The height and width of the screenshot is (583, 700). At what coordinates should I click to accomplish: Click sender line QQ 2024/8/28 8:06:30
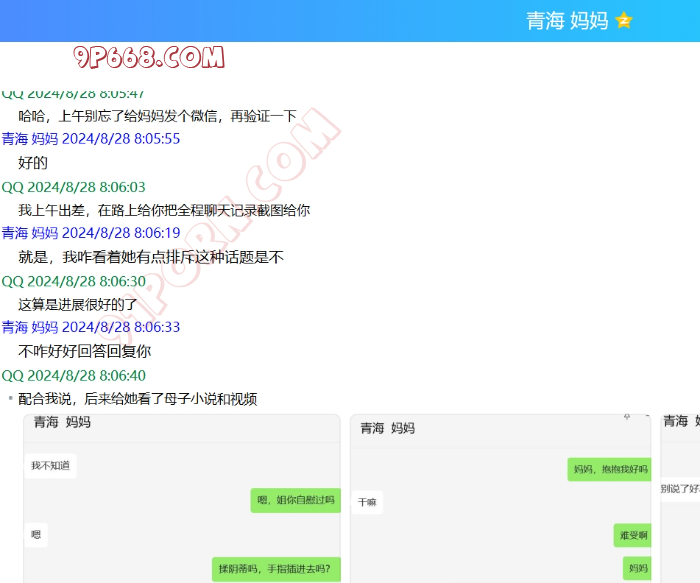(74, 281)
